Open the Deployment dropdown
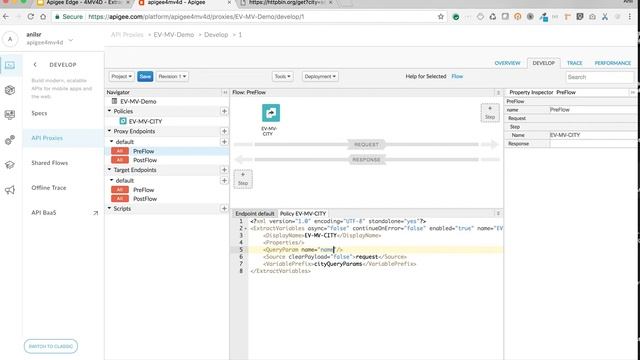The height and width of the screenshot is (360, 640). 320,76
